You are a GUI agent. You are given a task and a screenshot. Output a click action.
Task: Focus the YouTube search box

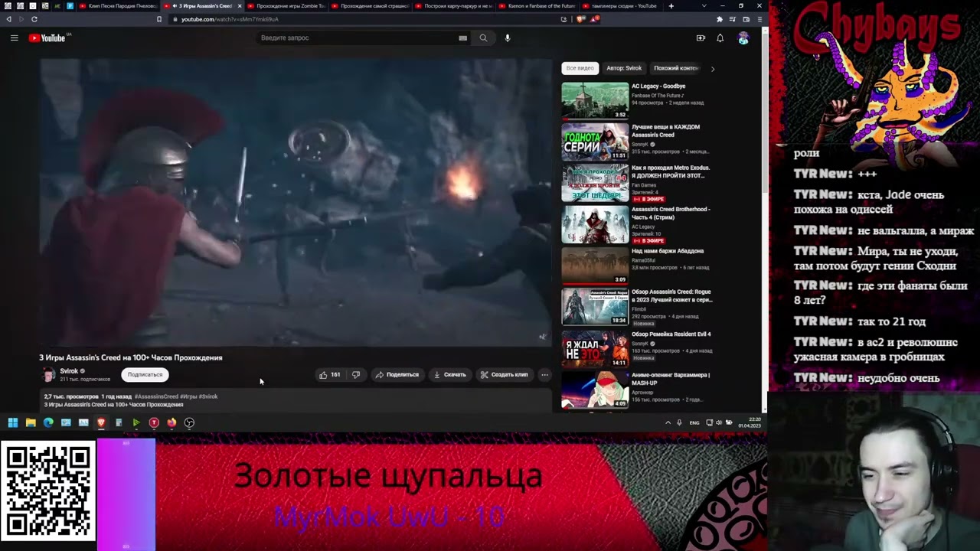coord(356,37)
